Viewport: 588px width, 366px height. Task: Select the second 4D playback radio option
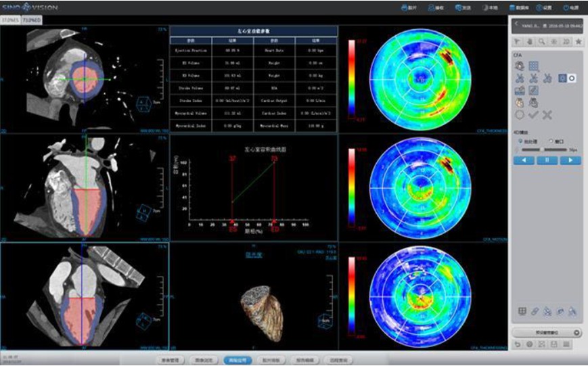(x=550, y=141)
